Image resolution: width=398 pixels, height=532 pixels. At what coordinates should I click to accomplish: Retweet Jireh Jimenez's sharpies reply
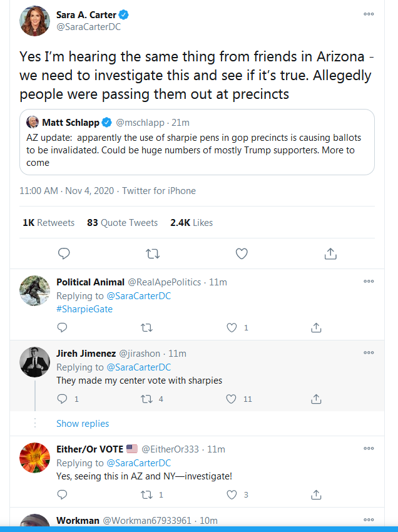point(146,399)
